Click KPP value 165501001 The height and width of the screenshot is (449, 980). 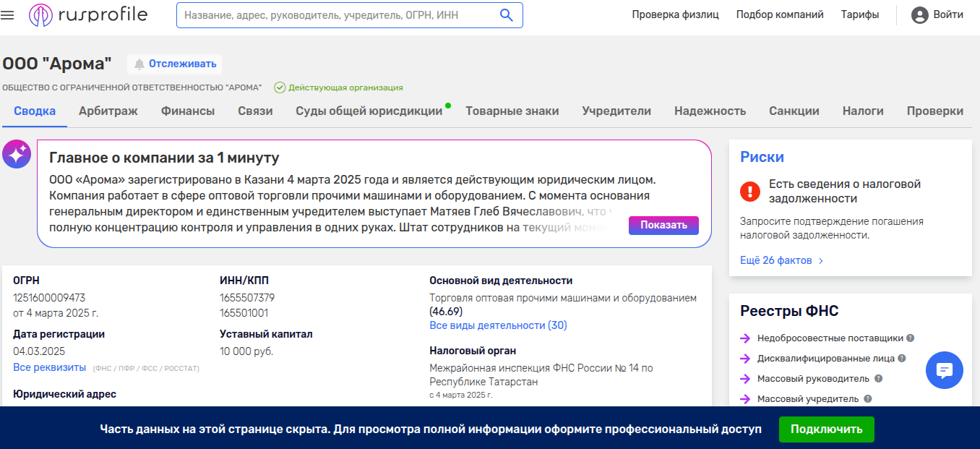(244, 313)
